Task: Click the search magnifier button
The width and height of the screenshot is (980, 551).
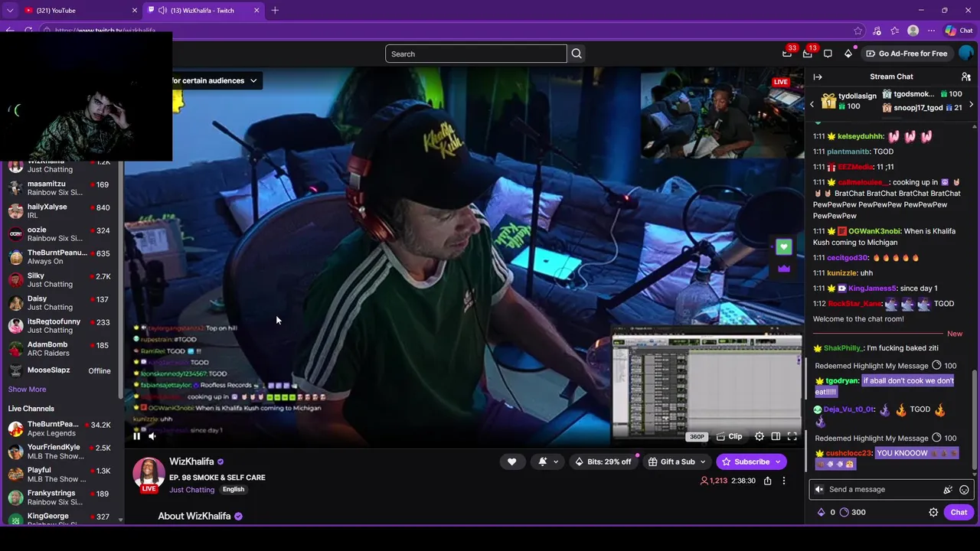Action: (x=577, y=54)
